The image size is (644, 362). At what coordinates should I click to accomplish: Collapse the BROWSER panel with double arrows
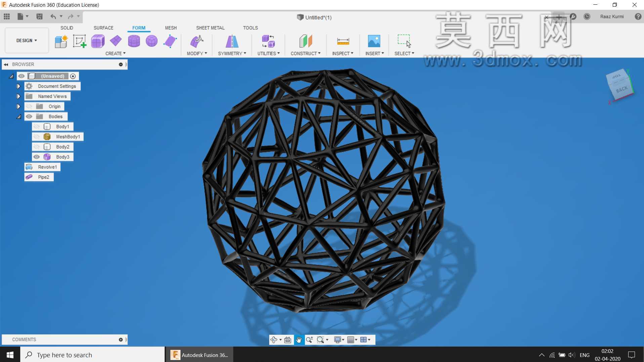coord(6,64)
